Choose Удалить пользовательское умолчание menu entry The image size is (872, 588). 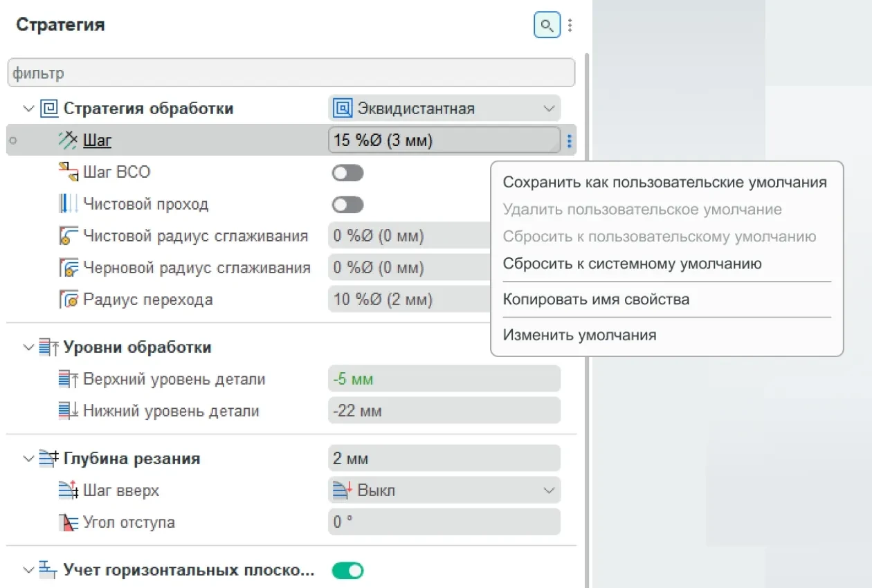tap(642, 210)
